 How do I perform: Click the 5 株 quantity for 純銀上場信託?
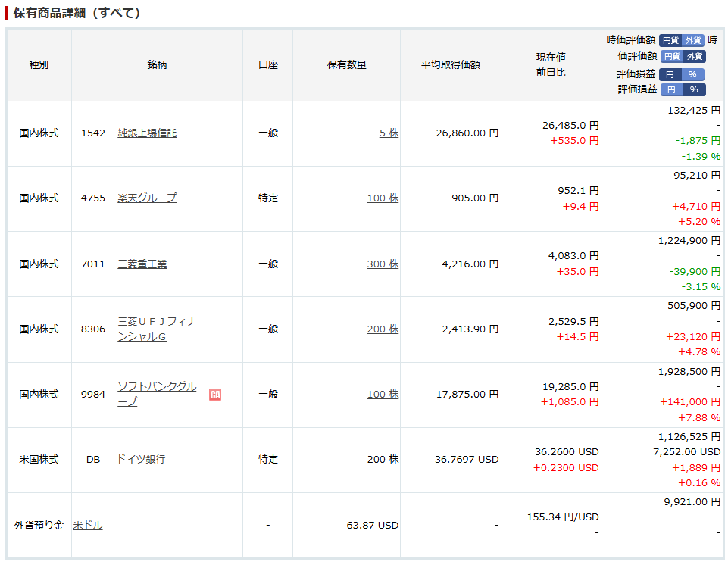coord(389,133)
